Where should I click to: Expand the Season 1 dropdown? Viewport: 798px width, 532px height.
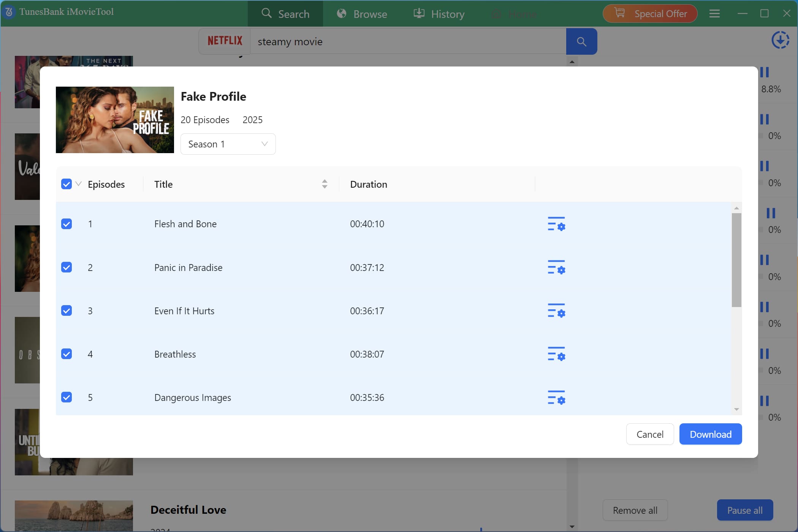(228, 144)
